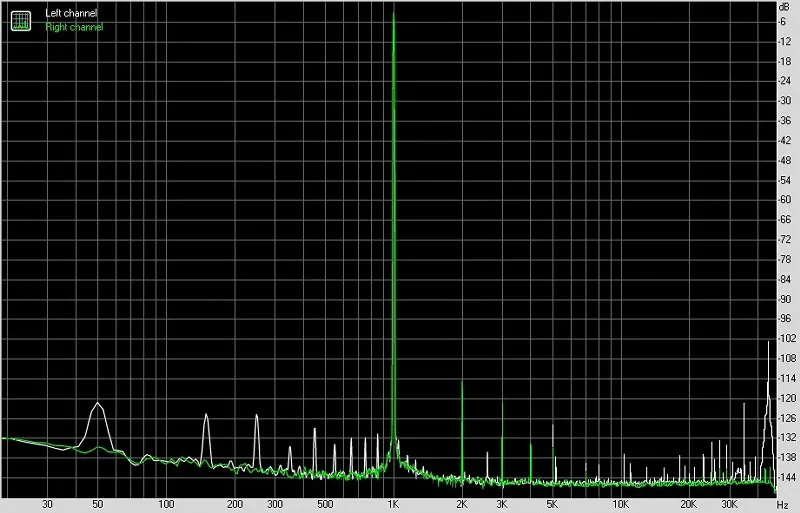Click the "-144" dB scale label

point(786,477)
